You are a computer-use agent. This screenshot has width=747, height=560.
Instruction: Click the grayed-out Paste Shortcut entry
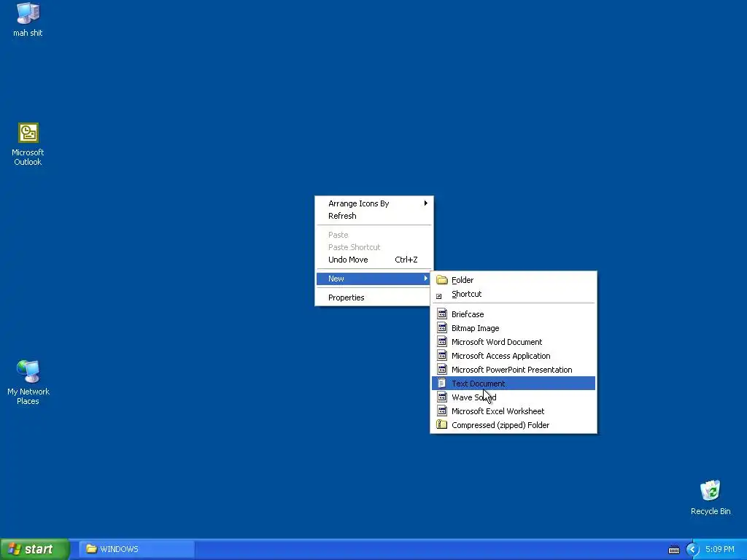[x=374, y=247]
